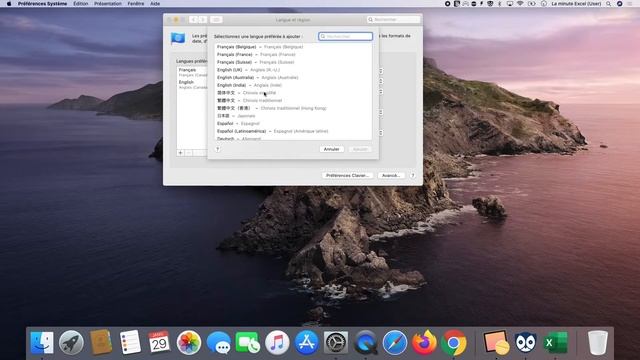This screenshot has width=640, height=360.
Task: Click the Langue et région flag icon
Action: 178,38
